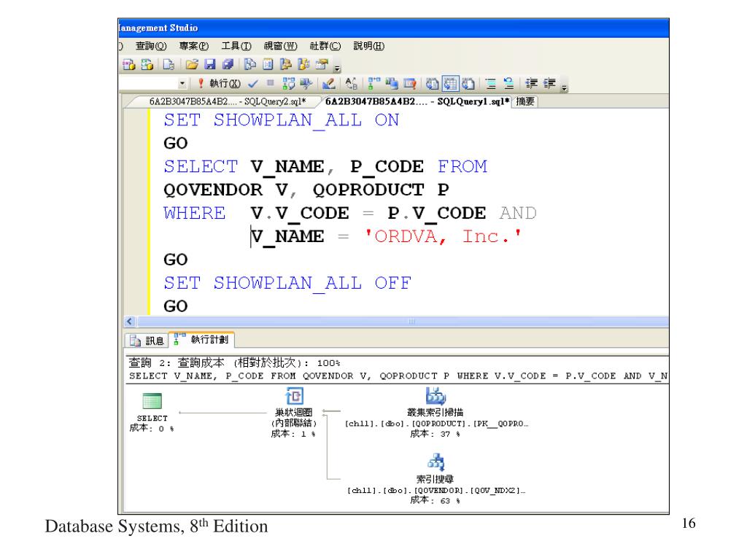747x560 pixels.
Task: Toggle Include Actual Execution Plan icon
Action: pos(374,84)
